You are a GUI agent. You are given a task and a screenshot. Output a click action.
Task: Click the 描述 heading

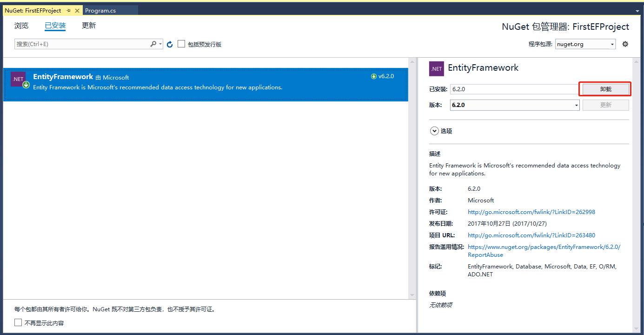pos(435,154)
